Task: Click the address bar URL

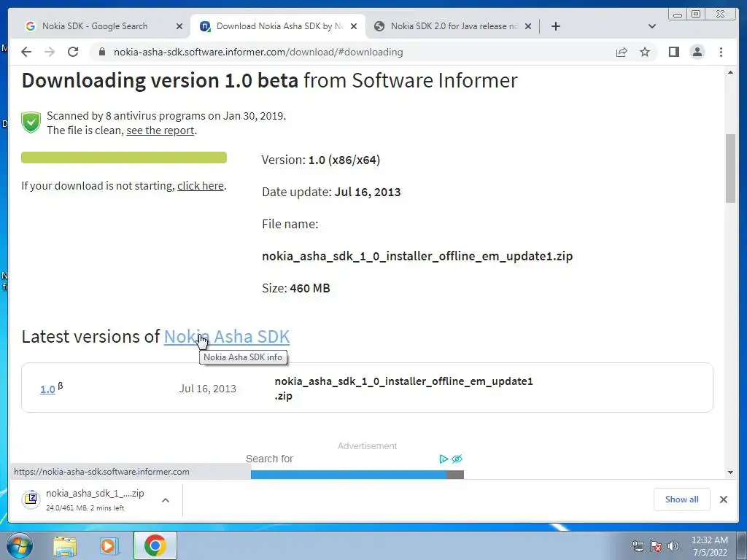Action: pyautogui.click(x=258, y=52)
